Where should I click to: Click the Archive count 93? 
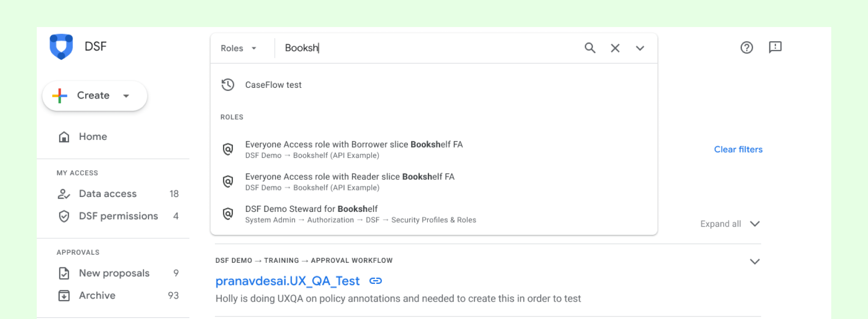click(174, 296)
